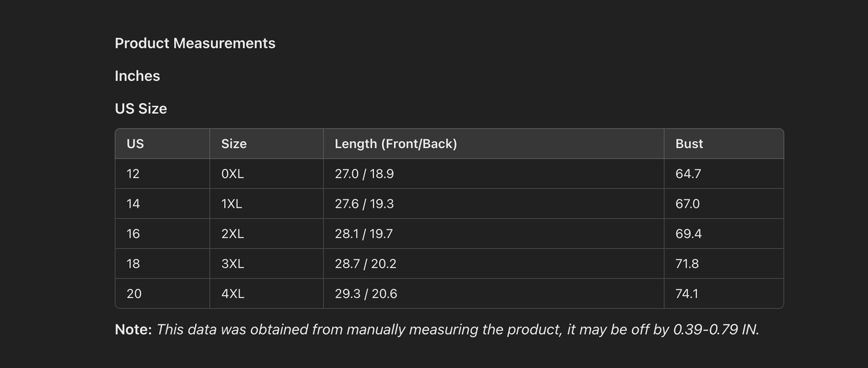Screen dimensions: 868x368
Task: Click the 28.1 / 19.7 length cell
Action: 363,234
